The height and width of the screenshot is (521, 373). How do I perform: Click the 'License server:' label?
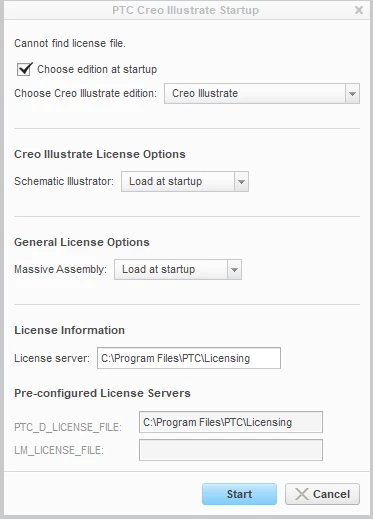point(52,358)
